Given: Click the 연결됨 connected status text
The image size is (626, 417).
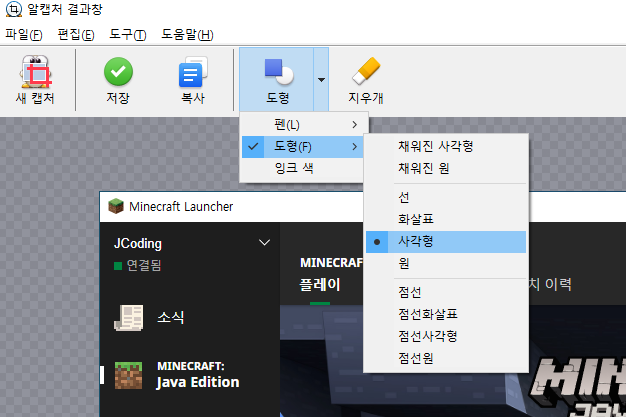Looking at the screenshot, I should click(144, 265).
